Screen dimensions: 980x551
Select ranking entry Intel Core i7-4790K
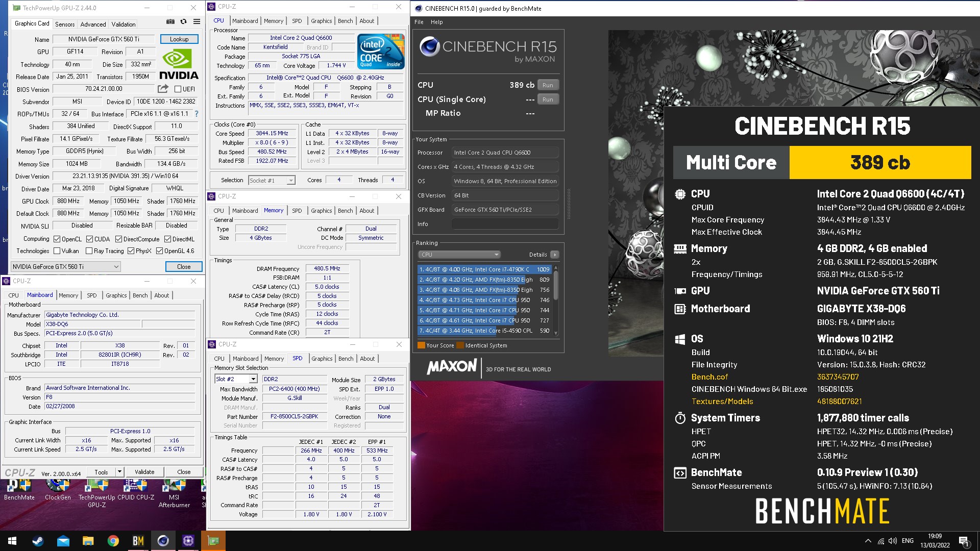(484, 269)
